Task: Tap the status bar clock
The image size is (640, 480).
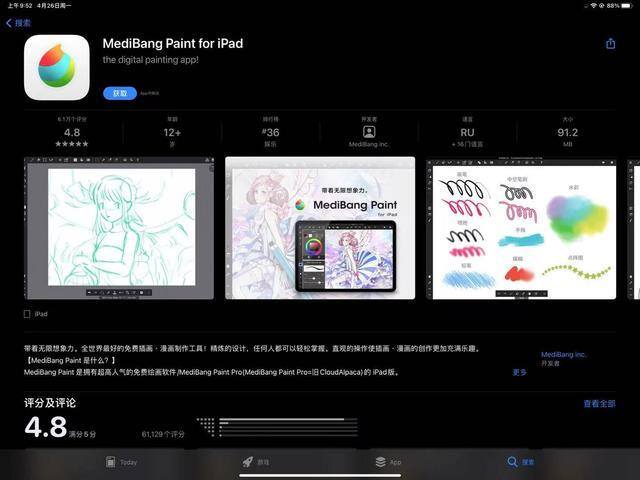Action: [x=20, y=5]
